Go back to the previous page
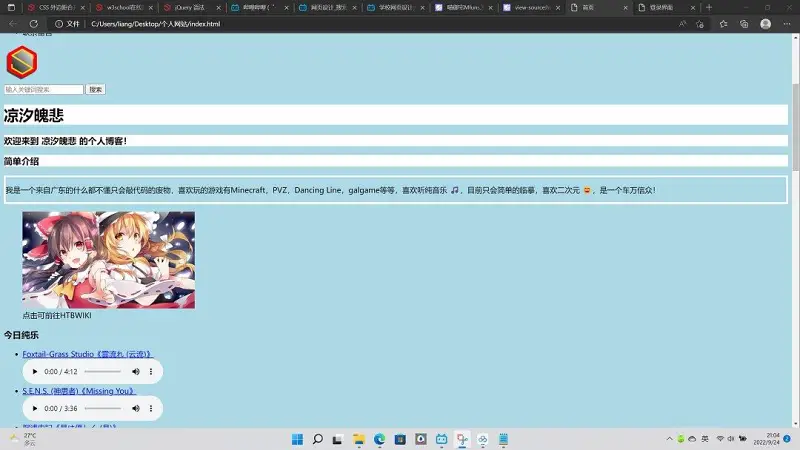The width and height of the screenshot is (800, 450). tap(13, 24)
